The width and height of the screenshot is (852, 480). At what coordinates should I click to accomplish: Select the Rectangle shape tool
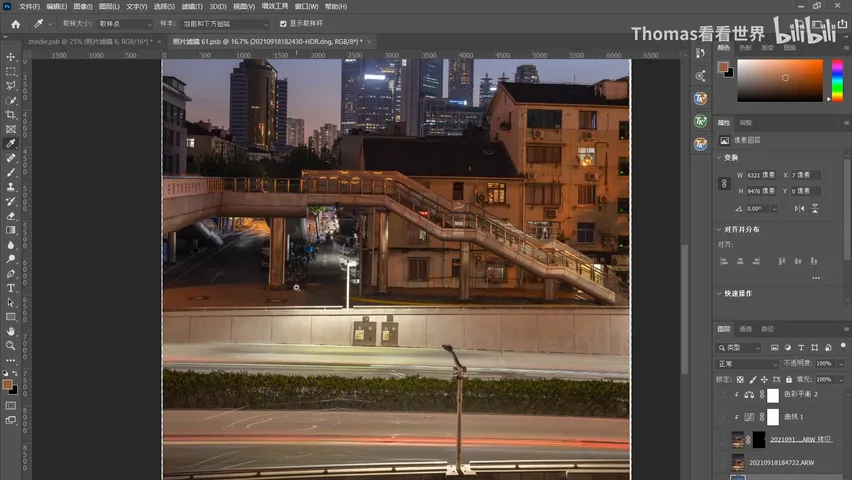tap(11, 316)
